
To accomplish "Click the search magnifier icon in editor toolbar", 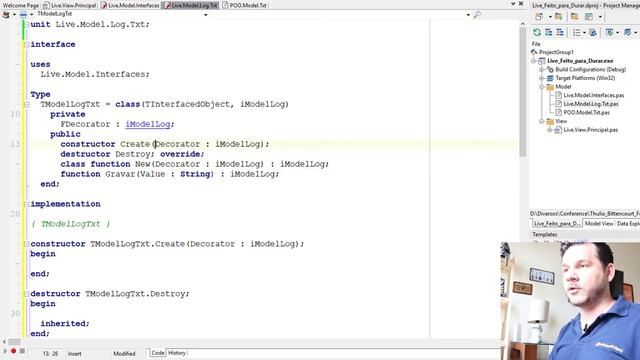I will (x=477, y=15).
